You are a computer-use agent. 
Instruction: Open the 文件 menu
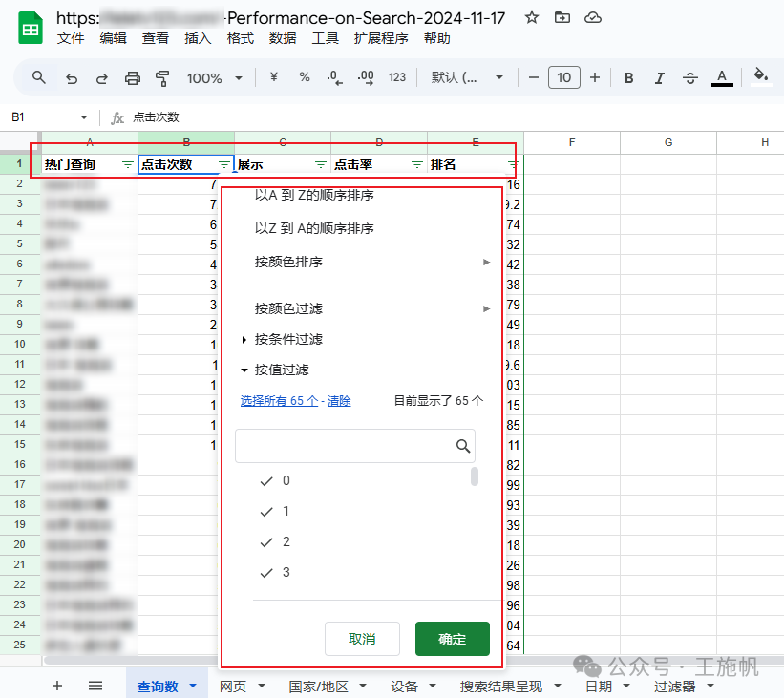coord(71,38)
